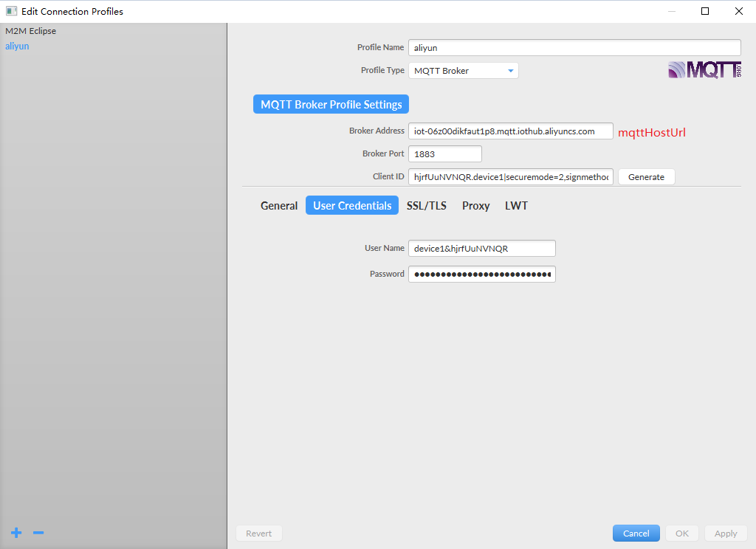
Task: Click the Profile Name label
Action: [380, 47]
